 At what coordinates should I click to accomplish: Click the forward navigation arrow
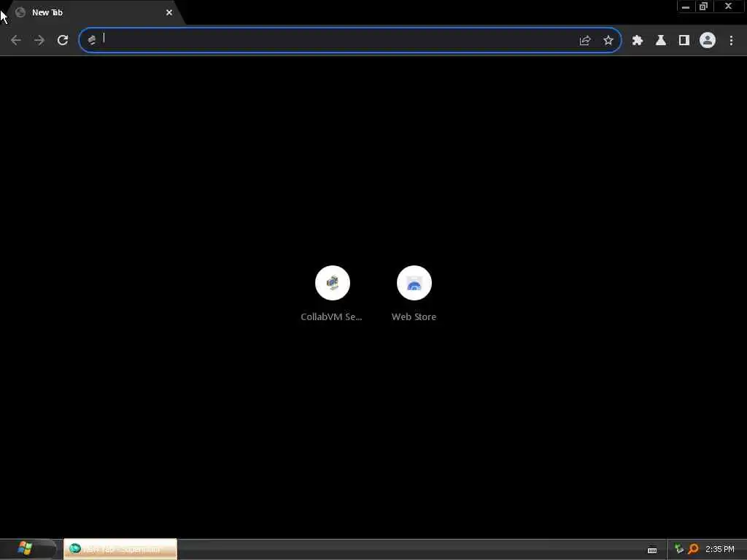click(39, 41)
